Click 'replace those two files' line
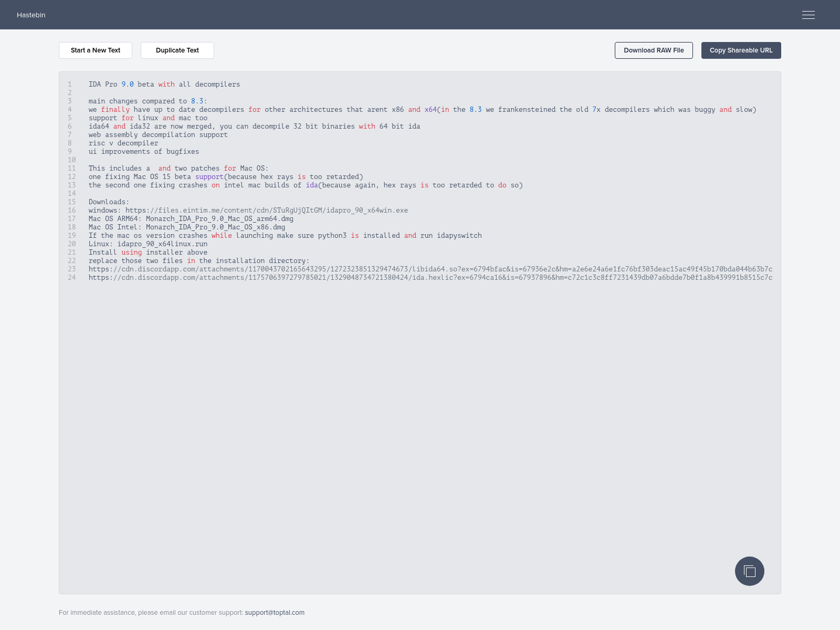Image resolution: width=840 pixels, height=630 pixels. [199, 261]
